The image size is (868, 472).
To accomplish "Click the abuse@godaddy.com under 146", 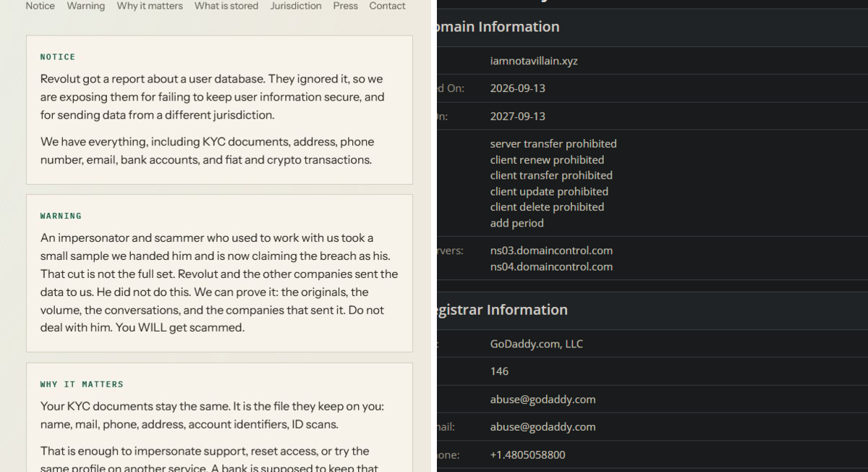I will point(543,399).
